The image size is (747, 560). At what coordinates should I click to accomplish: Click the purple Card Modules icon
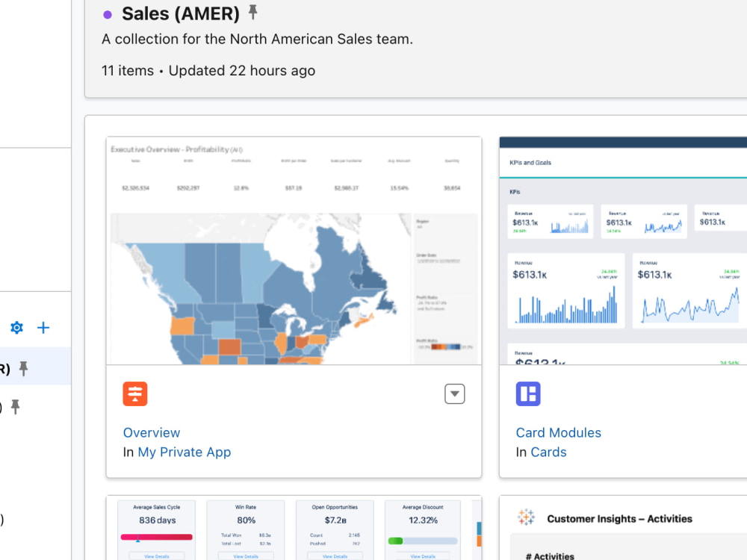(x=528, y=393)
